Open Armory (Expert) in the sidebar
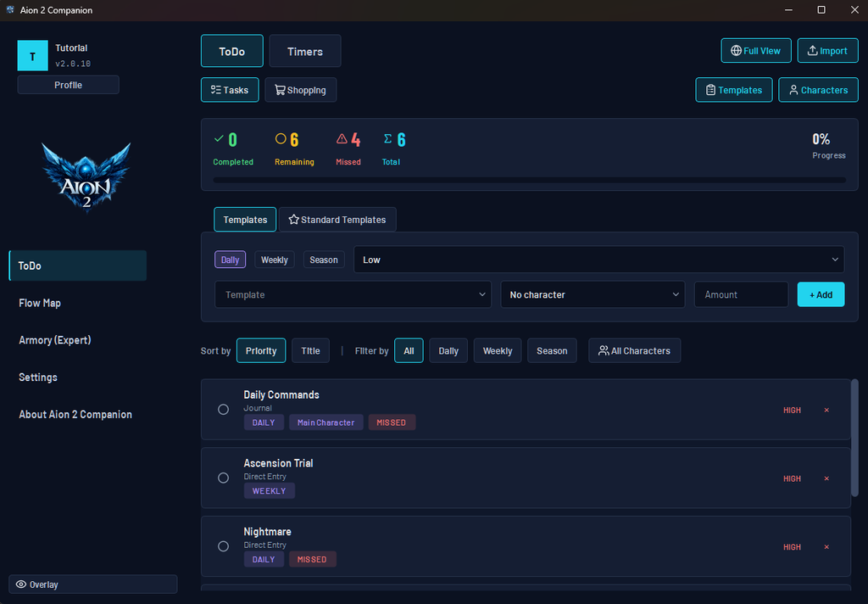868x604 pixels. tap(78, 339)
